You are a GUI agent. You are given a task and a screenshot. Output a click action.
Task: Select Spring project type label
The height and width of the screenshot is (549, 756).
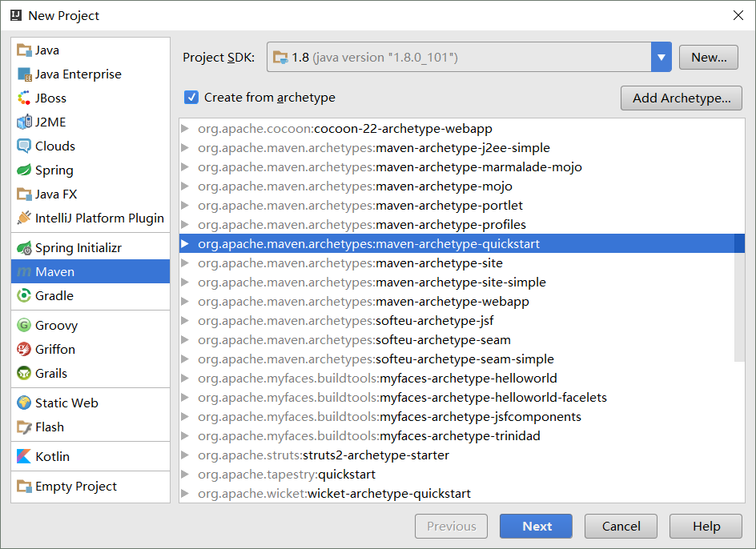[54, 170]
